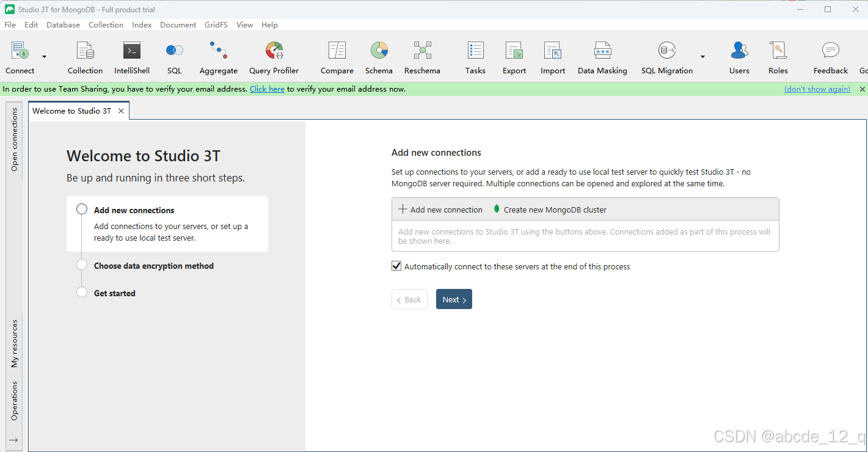Dismiss the green Team Sharing banner
Image resolution: width=868 pixels, height=452 pixels.
tap(863, 89)
